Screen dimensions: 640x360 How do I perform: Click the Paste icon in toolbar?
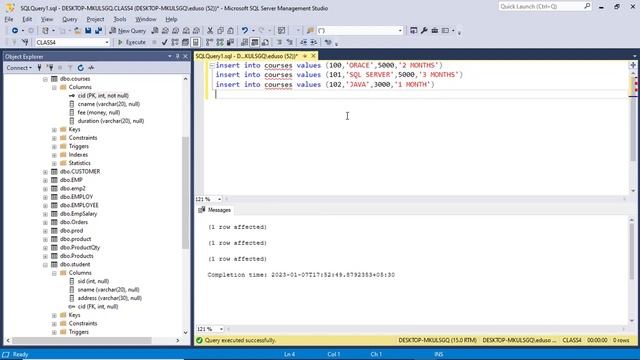[231, 31]
